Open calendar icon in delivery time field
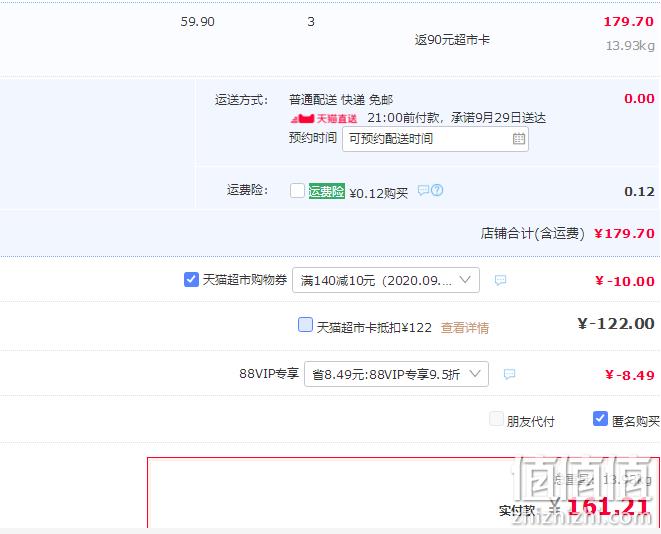The image size is (661, 534). pyautogui.click(x=519, y=138)
